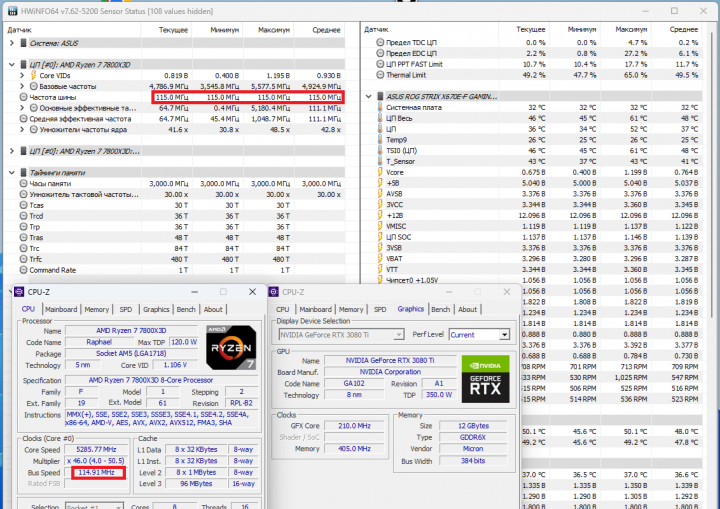Click the Часы памяти clock icon
720x509 pixels.
23,183
